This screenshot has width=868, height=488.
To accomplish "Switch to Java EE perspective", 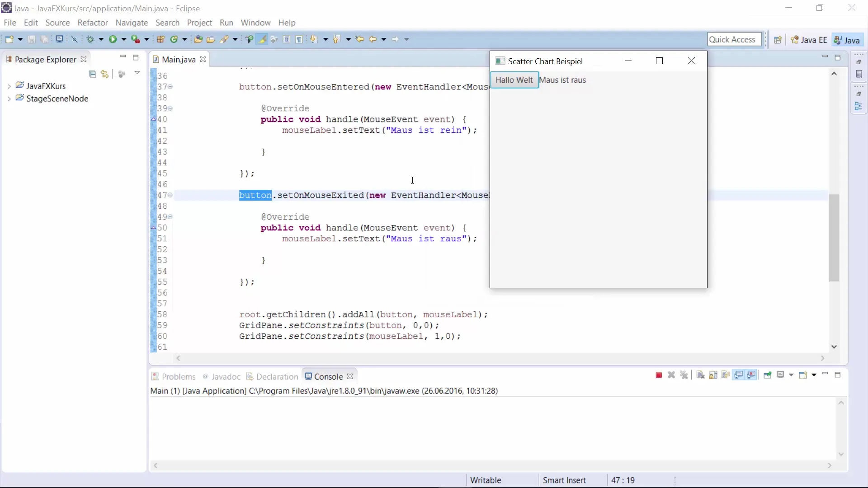I will [x=809, y=40].
